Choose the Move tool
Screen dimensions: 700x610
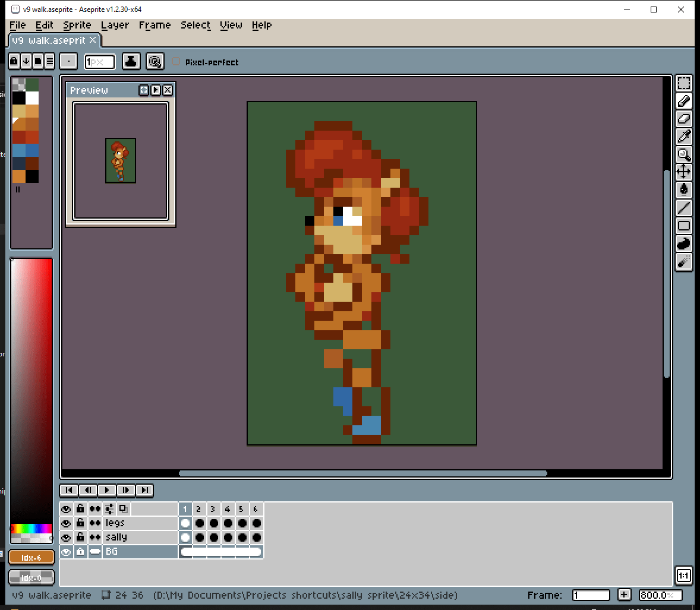(684, 172)
